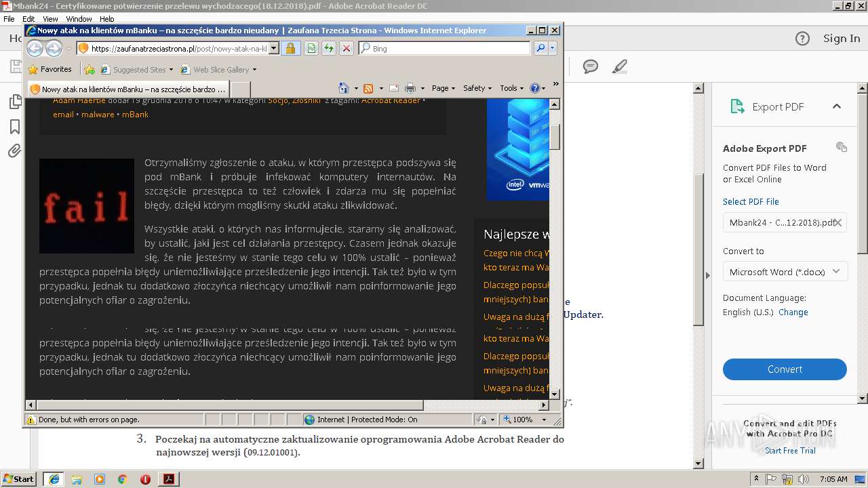Refresh the page in Internet Explorer

click(329, 48)
